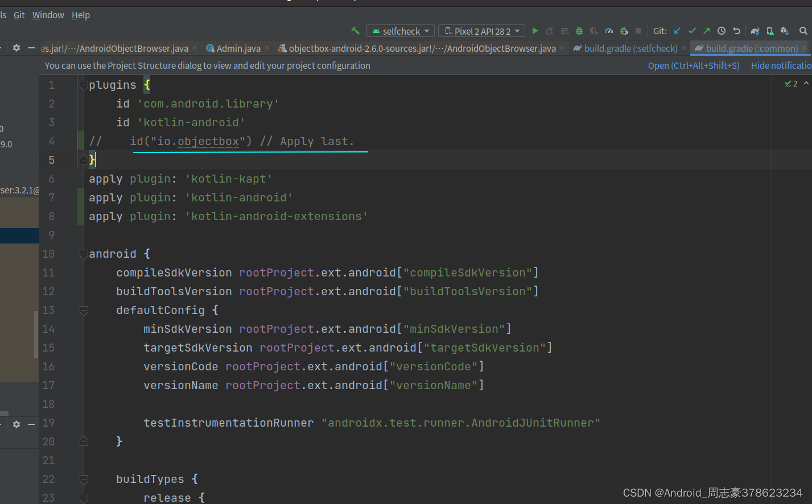Click the left panel vertical scrollbar thumb

36,334
